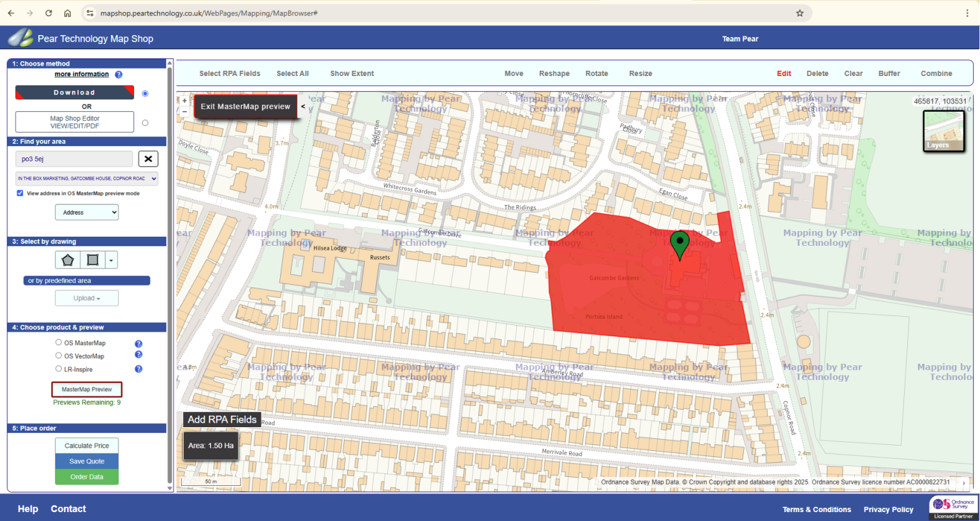Click Buffer in the toolbar
This screenshot has width=980, height=521.
(x=889, y=73)
